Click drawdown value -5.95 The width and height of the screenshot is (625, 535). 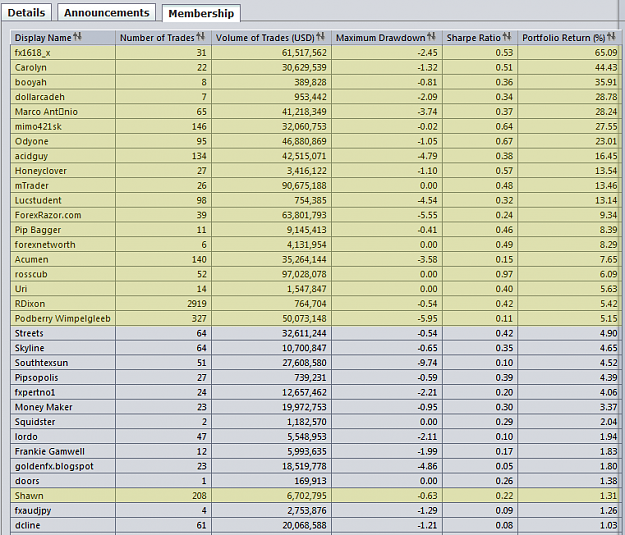pos(427,318)
